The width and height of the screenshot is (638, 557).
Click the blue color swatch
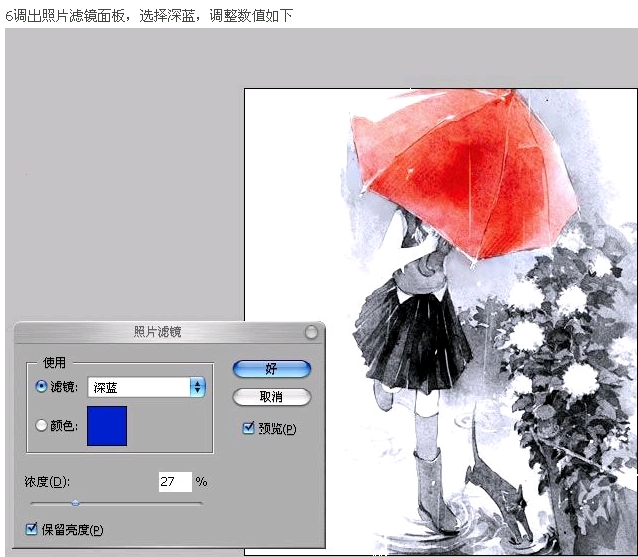(107, 426)
